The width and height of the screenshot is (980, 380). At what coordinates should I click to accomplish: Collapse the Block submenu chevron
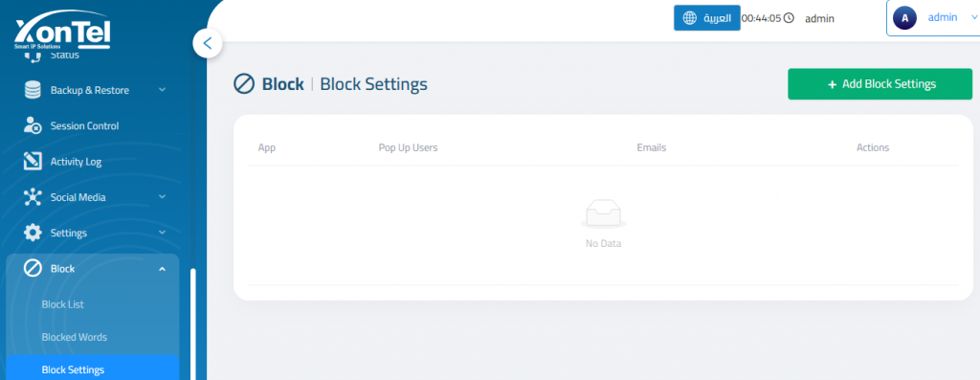tap(162, 269)
